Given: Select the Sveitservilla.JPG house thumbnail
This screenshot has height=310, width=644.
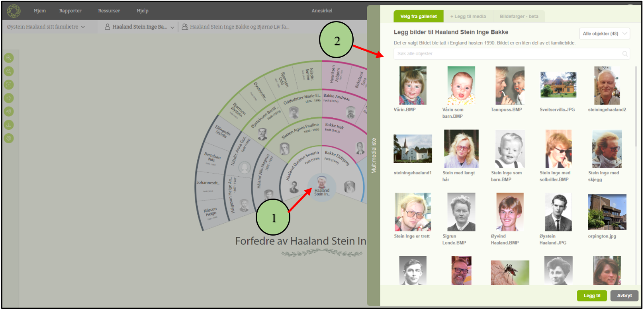Looking at the screenshot, I should tap(558, 86).
